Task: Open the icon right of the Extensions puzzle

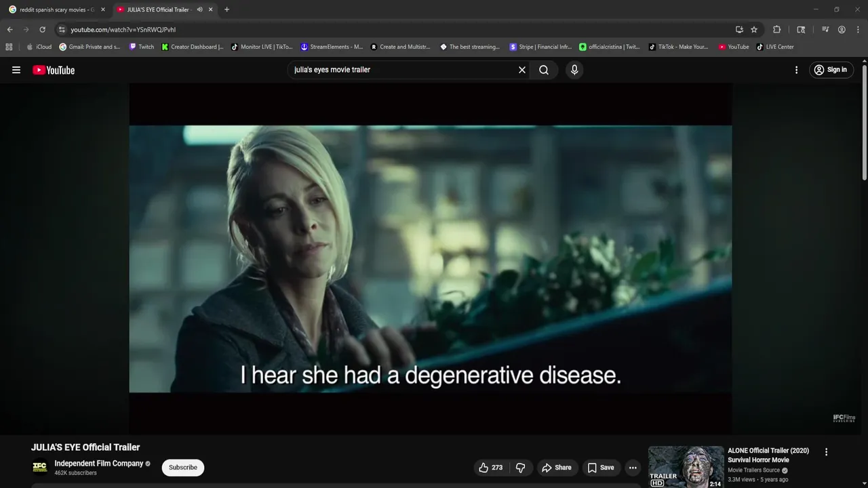Action: [801, 30]
